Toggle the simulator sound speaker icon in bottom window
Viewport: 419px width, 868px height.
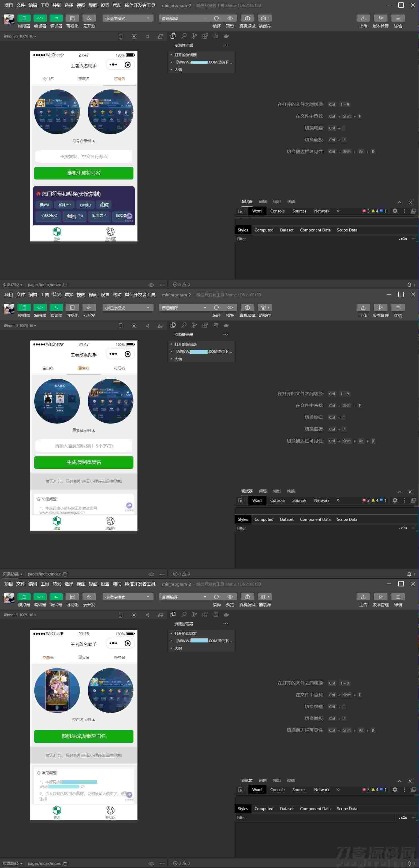(x=147, y=615)
